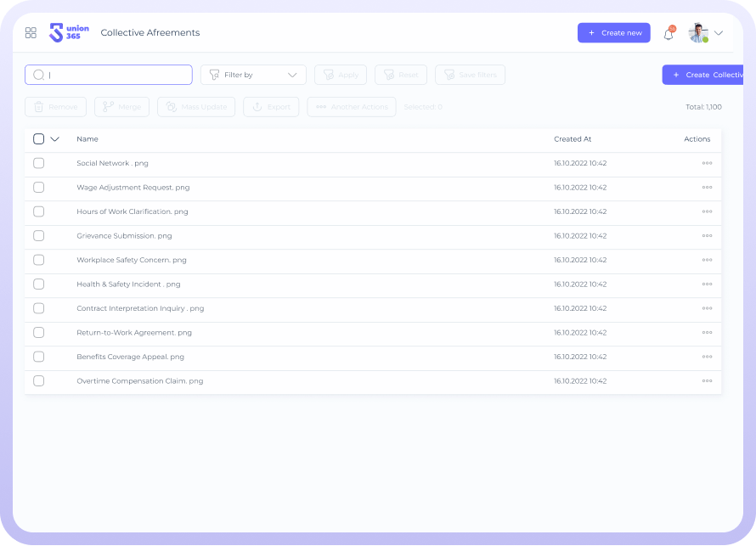This screenshot has height=546, width=756.
Task: Click the Remove trash button
Action: (55, 107)
